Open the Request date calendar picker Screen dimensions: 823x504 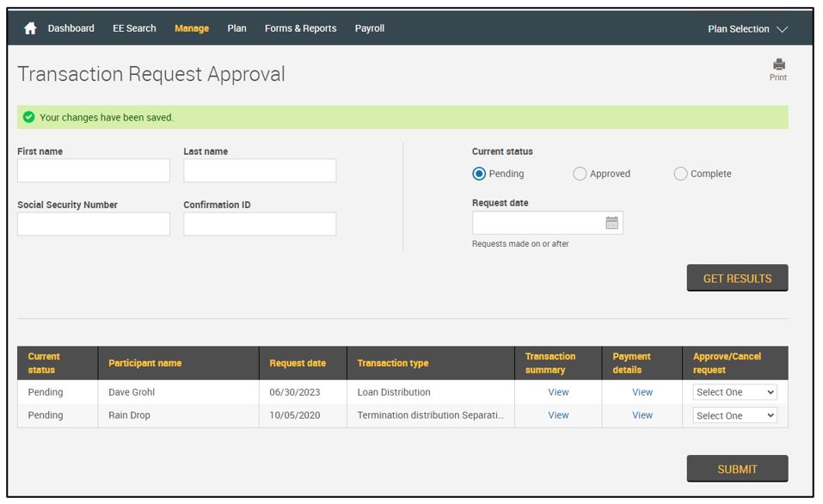coord(611,223)
